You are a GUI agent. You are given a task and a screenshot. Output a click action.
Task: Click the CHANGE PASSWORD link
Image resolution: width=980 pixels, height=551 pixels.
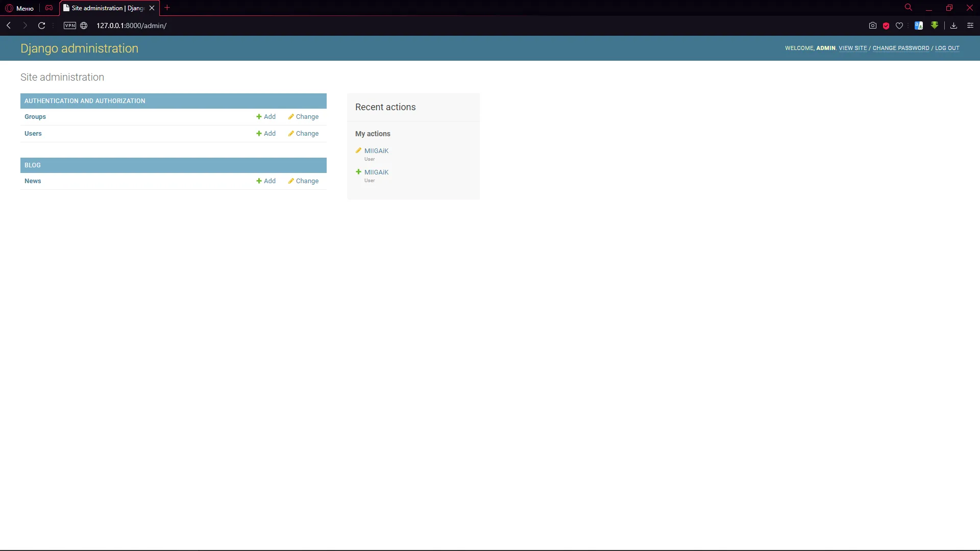(900, 48)
